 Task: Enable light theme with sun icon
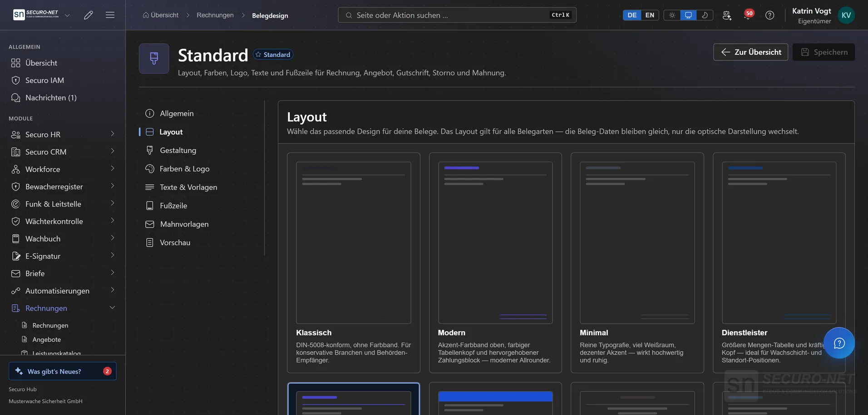[672, 15]
